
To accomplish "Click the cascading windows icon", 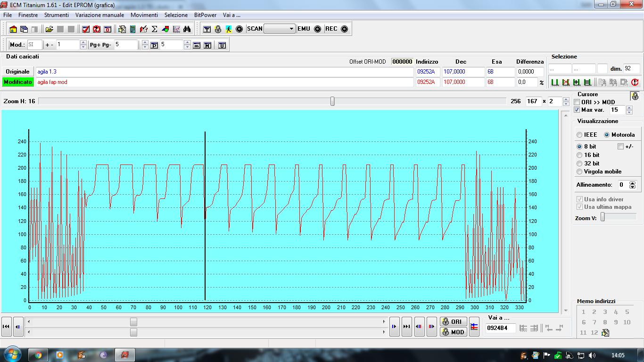I will (x=24, y=29).
